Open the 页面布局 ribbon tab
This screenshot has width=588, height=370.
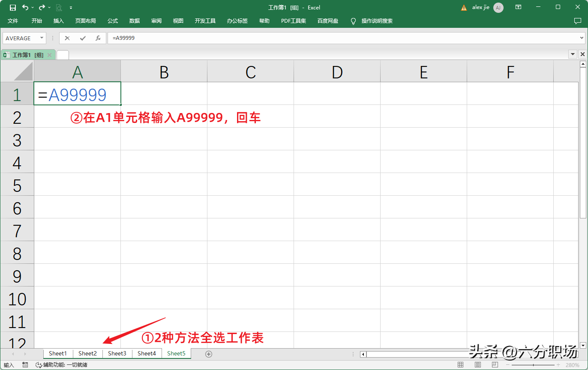(86, 21)
